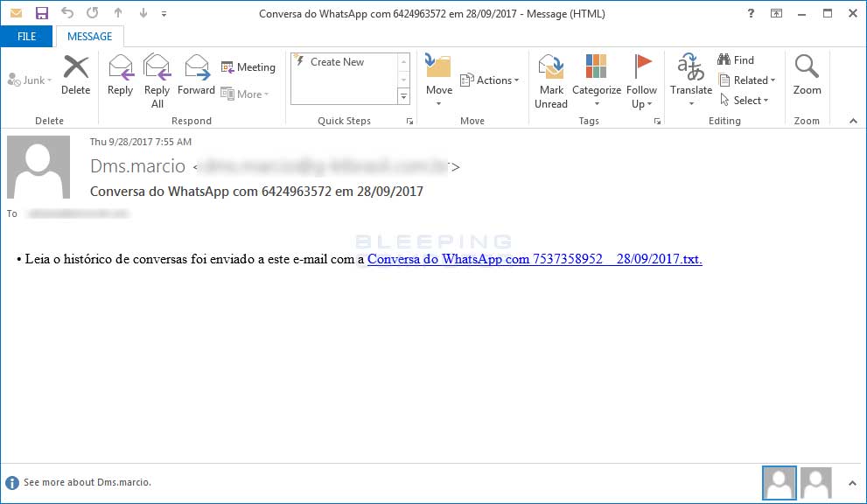Save the message using the quick access icon
Screen dimensions: 867x504
[41, 13]
